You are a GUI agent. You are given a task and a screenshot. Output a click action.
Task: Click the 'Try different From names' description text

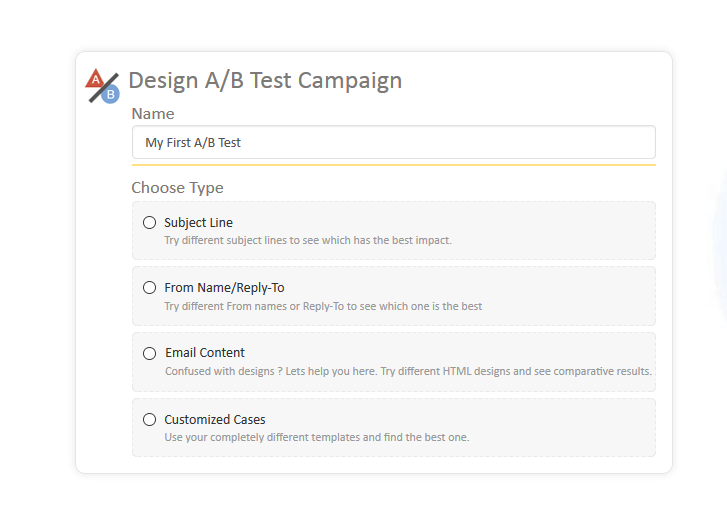pos(323,306)
